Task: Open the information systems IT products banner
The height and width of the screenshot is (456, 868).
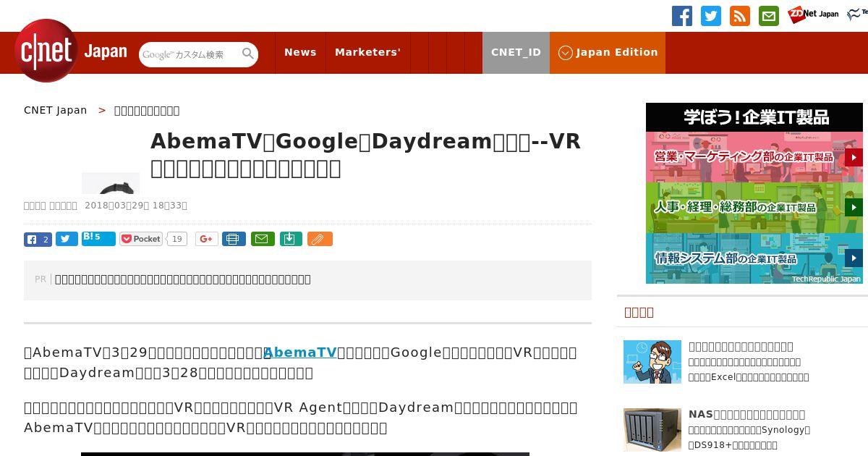Action: (x=754, y=258)
